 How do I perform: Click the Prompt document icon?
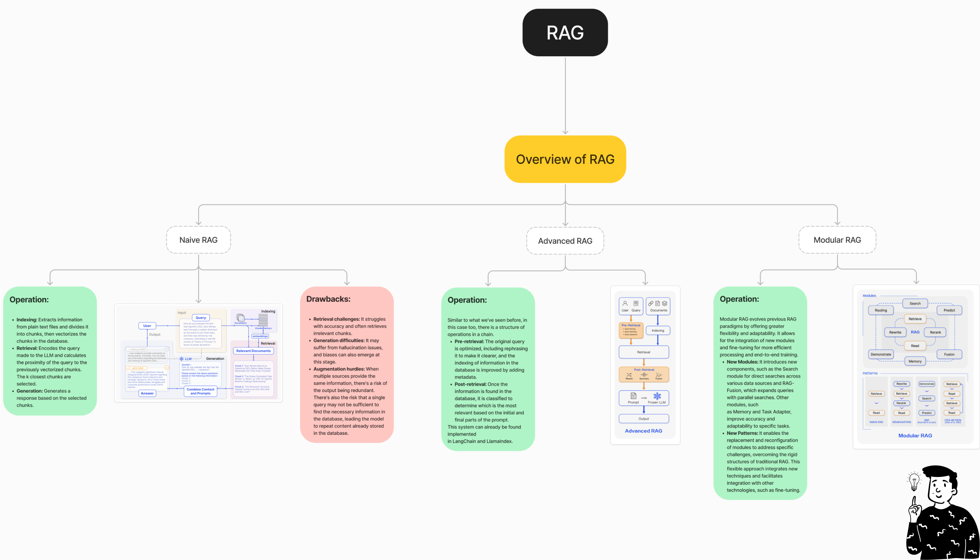[x=633, y=396]
